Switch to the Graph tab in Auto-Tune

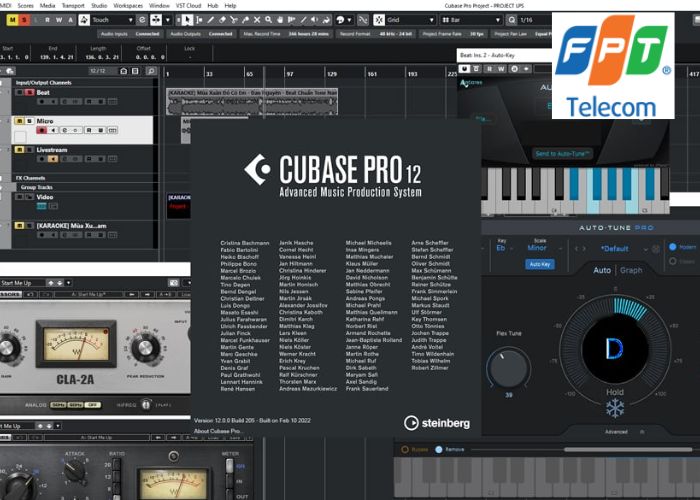click(631, 270)
